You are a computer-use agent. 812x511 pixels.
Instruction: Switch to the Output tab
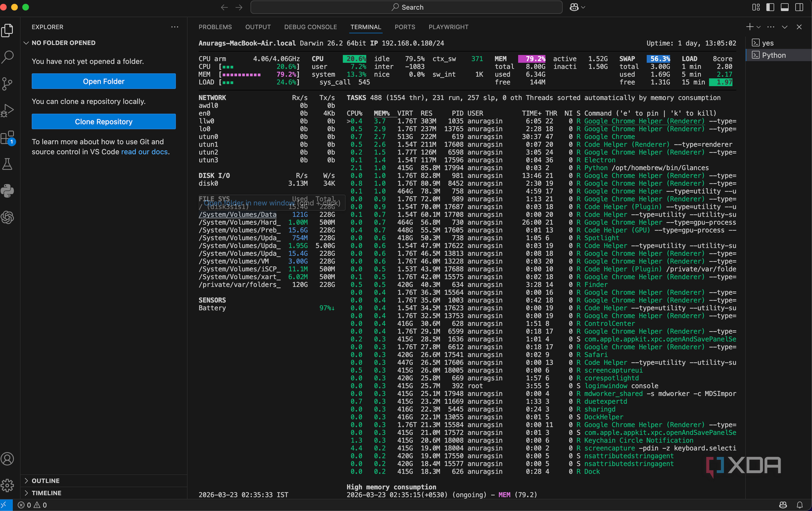(x=258, y=27)
